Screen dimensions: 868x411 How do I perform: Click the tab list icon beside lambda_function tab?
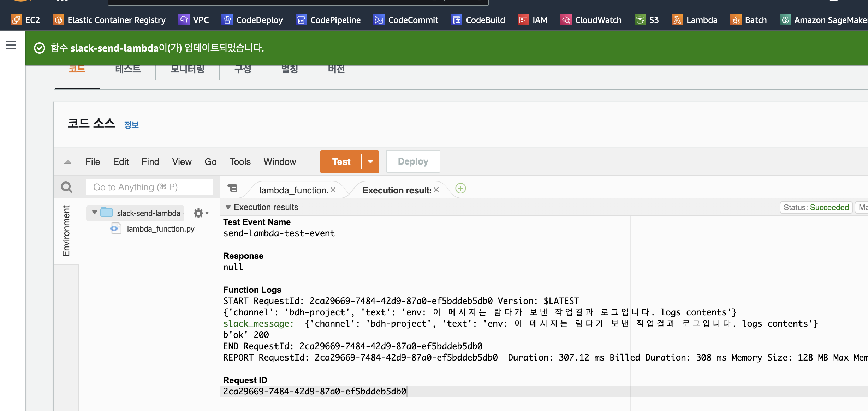point(232,188)
